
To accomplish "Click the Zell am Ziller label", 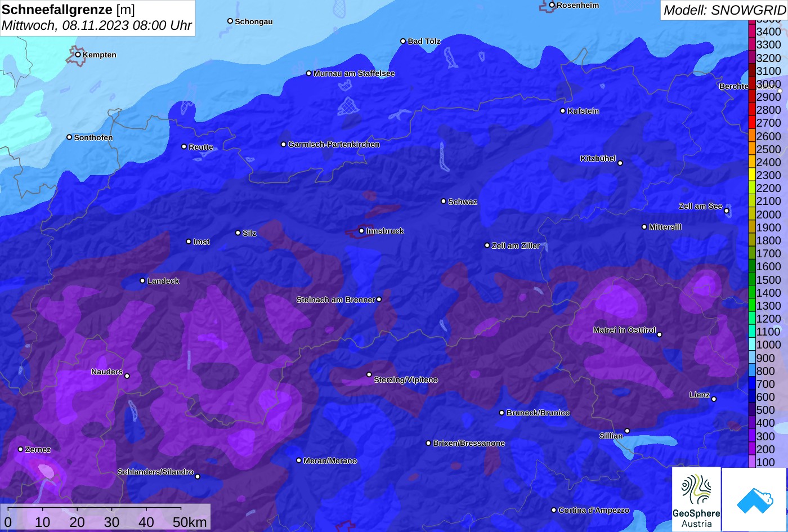I will pos(516,246).
